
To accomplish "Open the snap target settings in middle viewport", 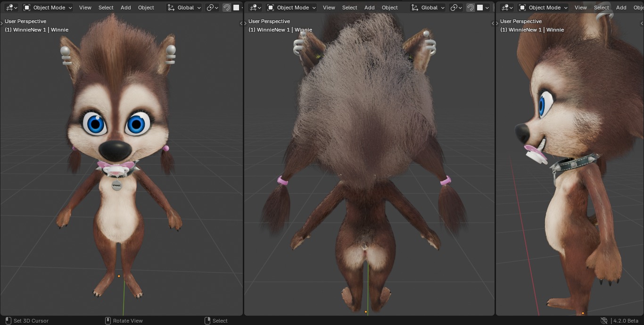I will [x=483, y=8].
